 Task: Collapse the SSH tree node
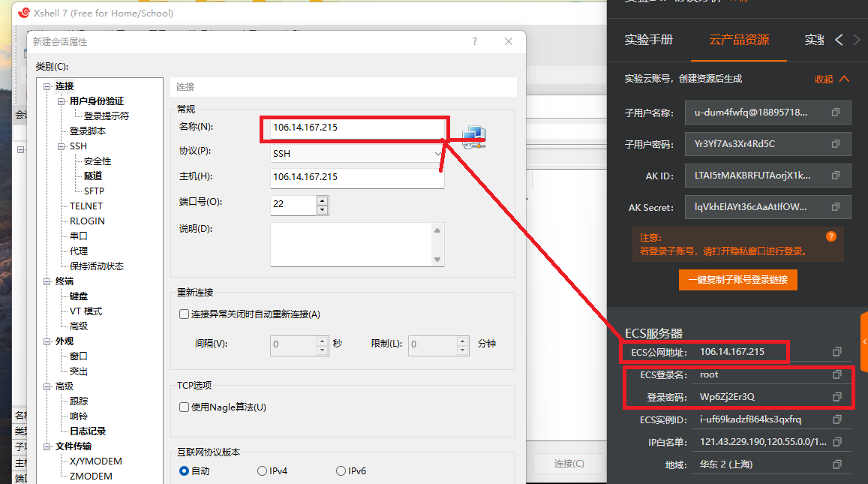click(x=62, y=146)
